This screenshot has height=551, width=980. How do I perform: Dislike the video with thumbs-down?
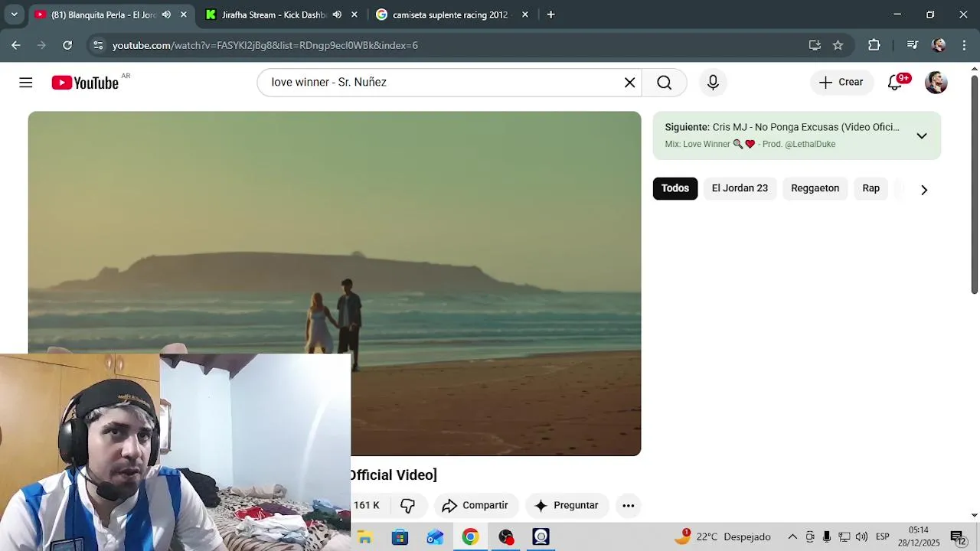[407, 505]
